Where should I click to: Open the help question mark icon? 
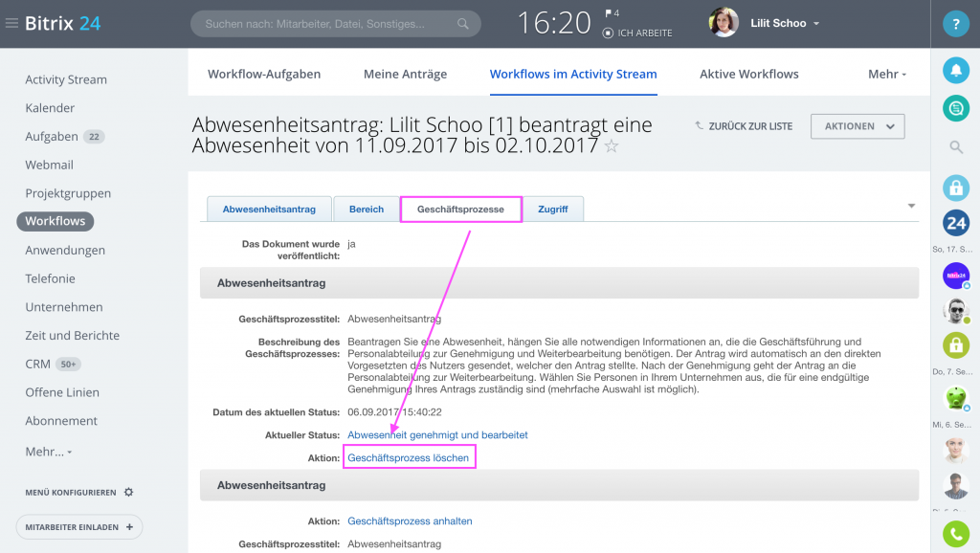tap(956, 24)
